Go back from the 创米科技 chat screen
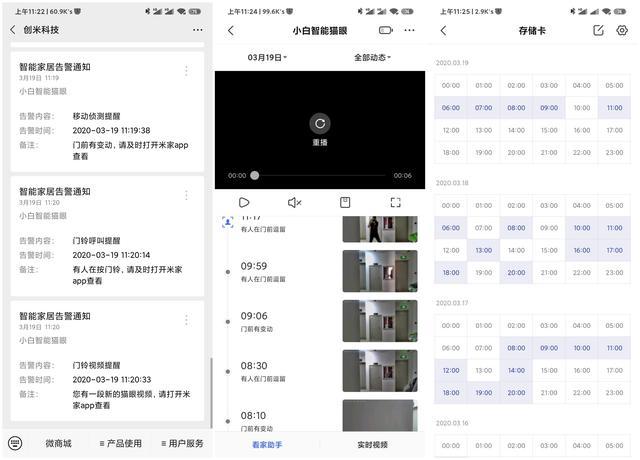Viewport: 640px width, 460px height. coord(13,30)
